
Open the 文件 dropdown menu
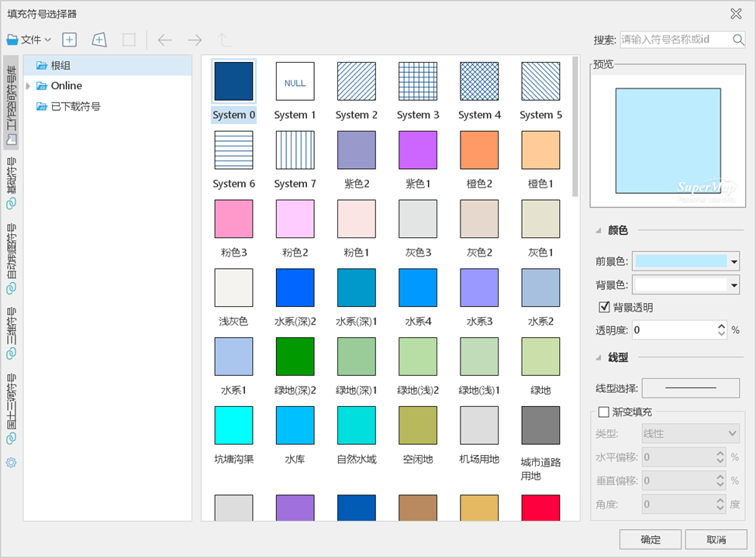point(29,40)
